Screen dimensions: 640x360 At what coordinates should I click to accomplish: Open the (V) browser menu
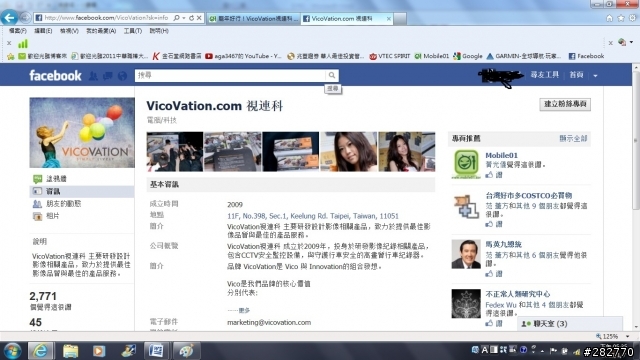click(x=69, y=31)
